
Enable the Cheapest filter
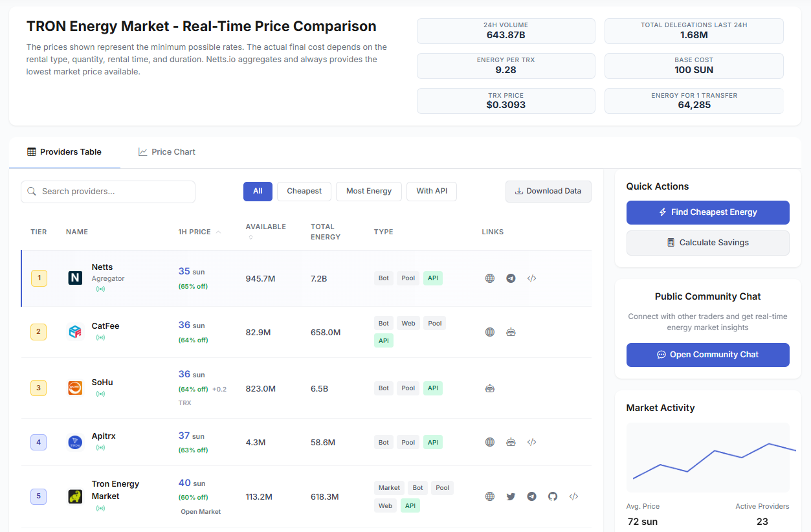304,191
